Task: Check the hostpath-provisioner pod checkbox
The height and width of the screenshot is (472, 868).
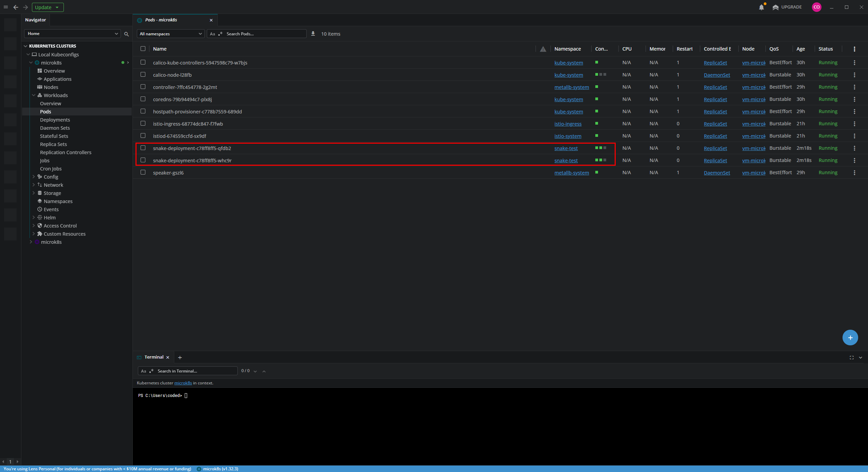Action: [x=143, y=111]
